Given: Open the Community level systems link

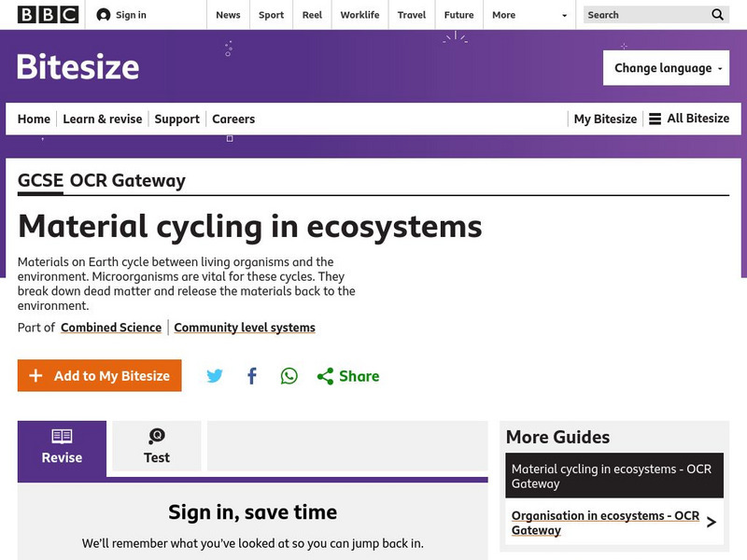Looking at the screenshot, I should tap(243, 328).
